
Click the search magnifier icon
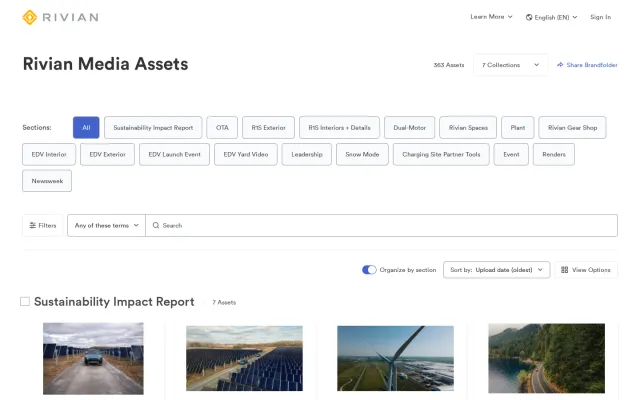click(x=156, y=225)
